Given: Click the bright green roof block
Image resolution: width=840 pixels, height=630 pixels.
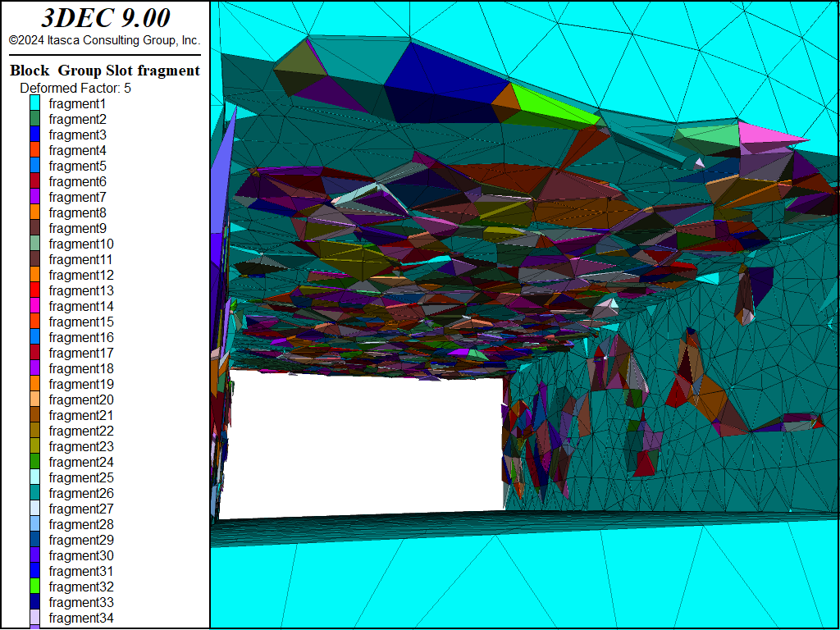Looking at the screenshot, I should [554, 104].
